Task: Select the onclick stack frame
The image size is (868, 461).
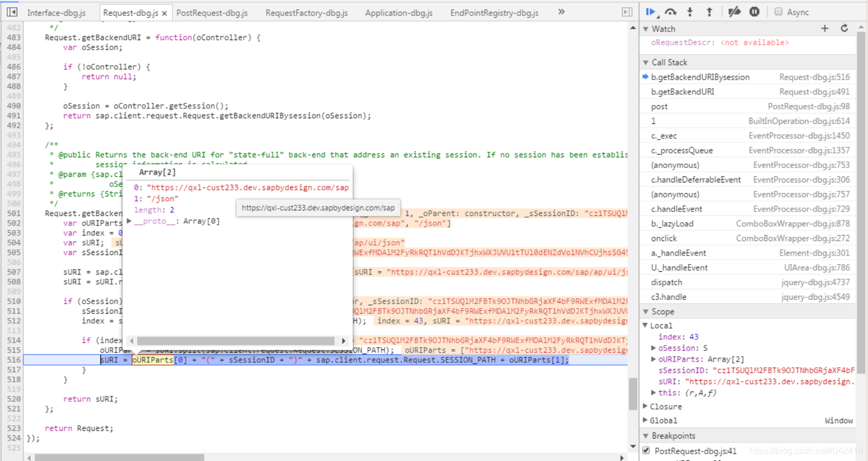Action: tap(748, 238)
